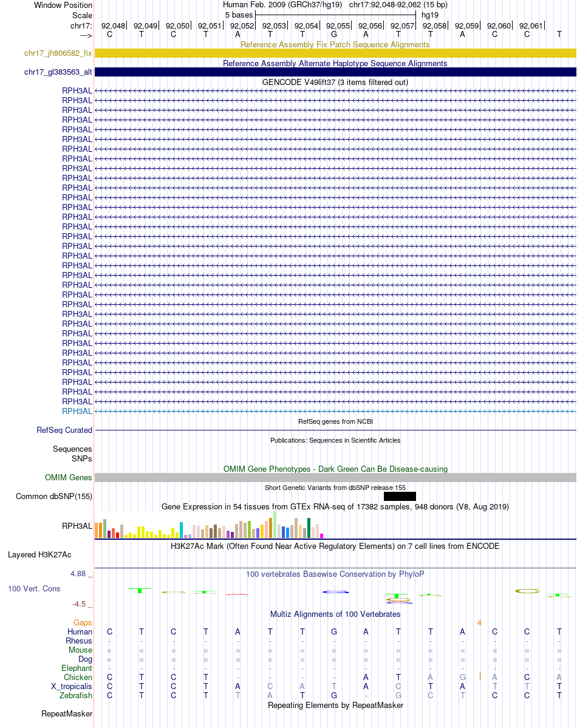Click the hg19 assembly label
The width and height of the screenshot is (577, 728).
pyautogui.click(x=430, y=15)
